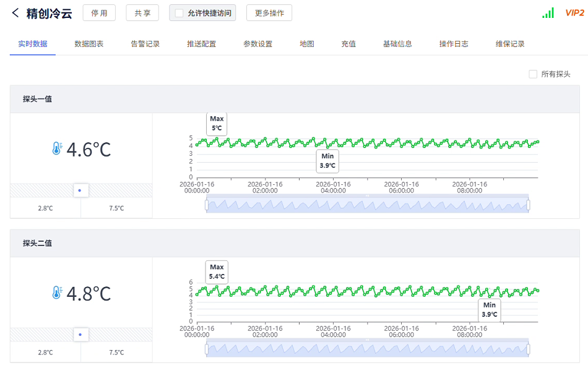Go to the 参数设置 tab

[257, 44]
